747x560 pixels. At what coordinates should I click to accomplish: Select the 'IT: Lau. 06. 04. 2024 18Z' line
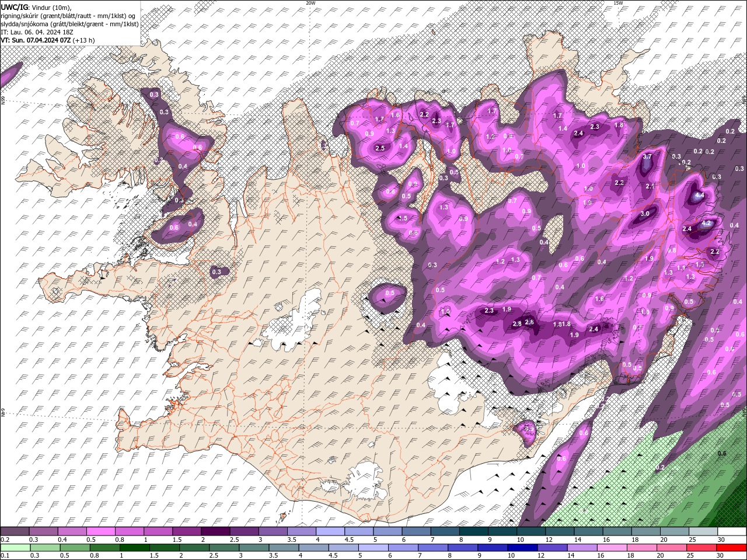(36, 32)
